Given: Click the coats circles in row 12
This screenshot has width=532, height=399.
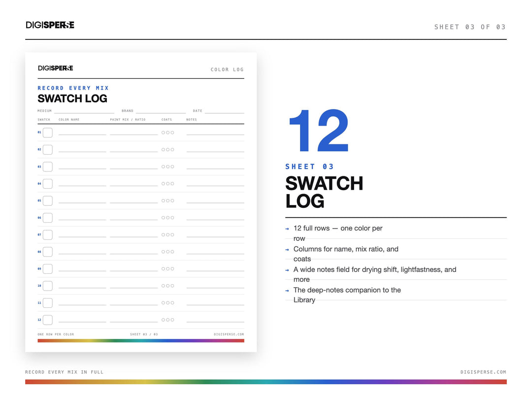Looking at the screenshot, I should (x=168, y=320).
